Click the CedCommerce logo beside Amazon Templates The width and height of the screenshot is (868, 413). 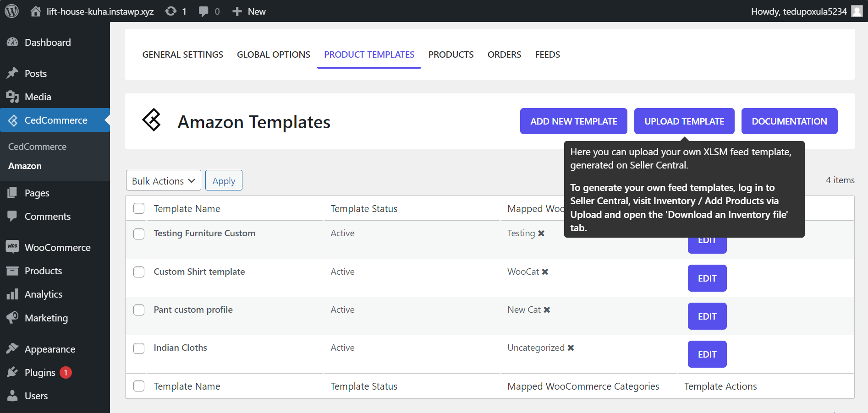coord(152,120)
